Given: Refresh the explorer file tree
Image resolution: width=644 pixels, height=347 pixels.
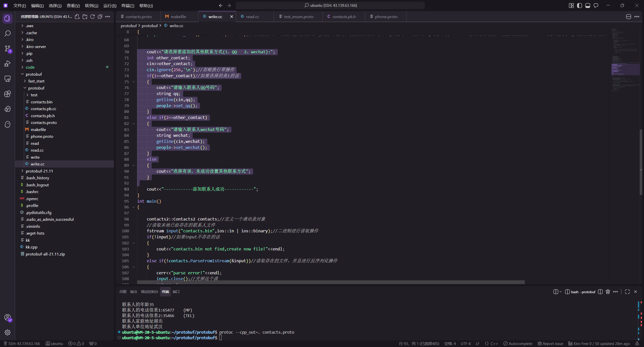Looking at the screenshot, I should click(x=92, y=17).
